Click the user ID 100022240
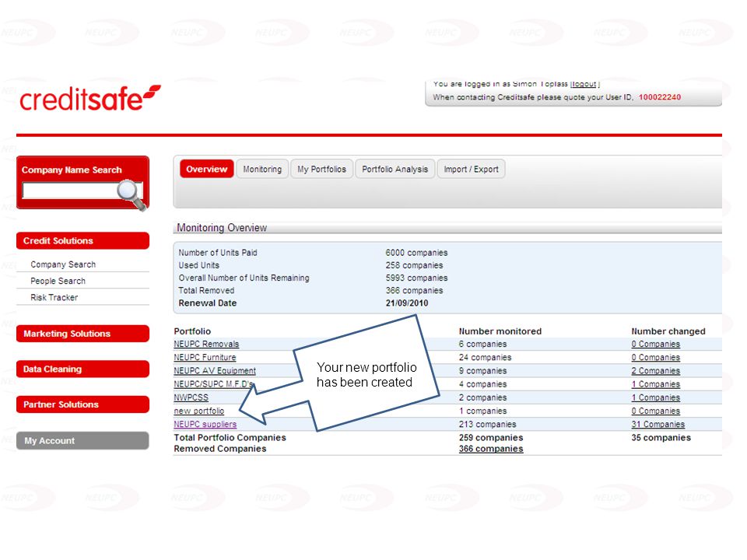This screenshot has height=560, width=747. (x=660, y=97)
